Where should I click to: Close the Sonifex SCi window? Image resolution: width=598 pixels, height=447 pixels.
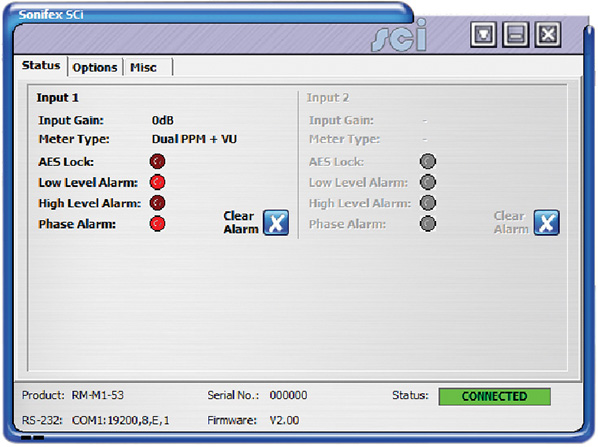coord(548,34)
